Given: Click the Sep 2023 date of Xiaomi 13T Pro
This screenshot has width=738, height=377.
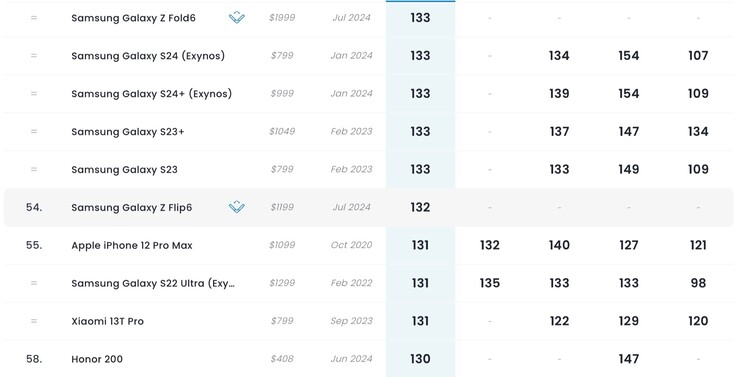Looking at the screenshot, I should (x=351, y=321).
